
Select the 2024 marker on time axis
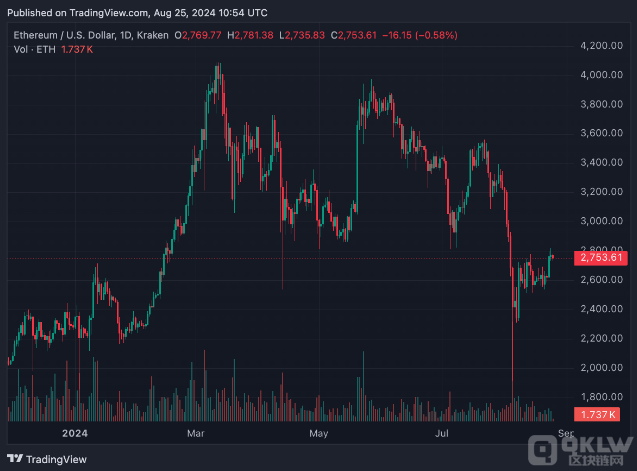click(x=76, y=433)
